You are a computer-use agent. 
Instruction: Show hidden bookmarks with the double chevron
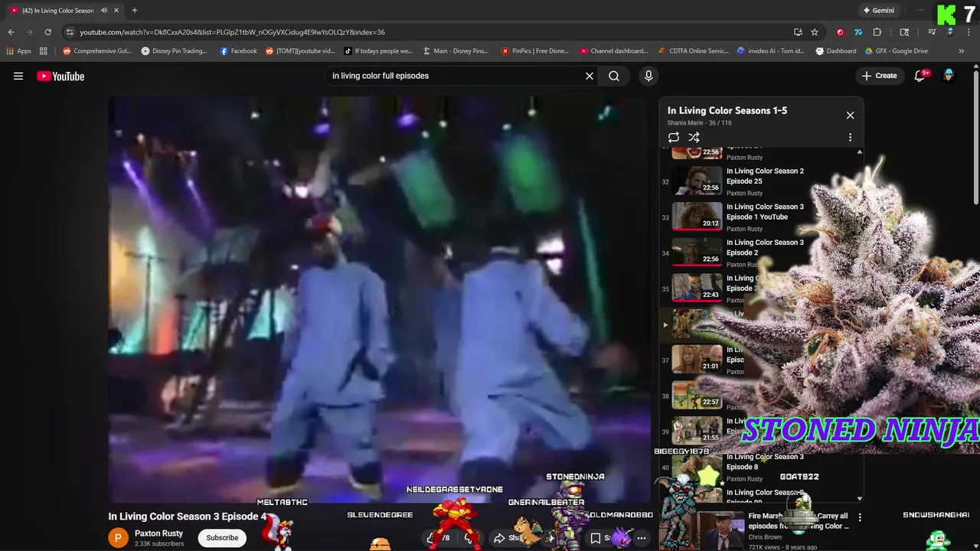962,51
